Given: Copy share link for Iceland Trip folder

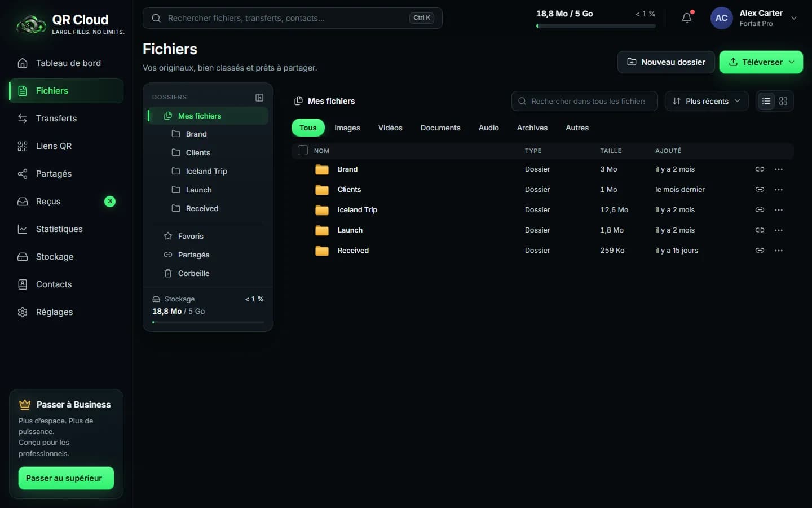Looking at the screenshot, I should [760, 210].
